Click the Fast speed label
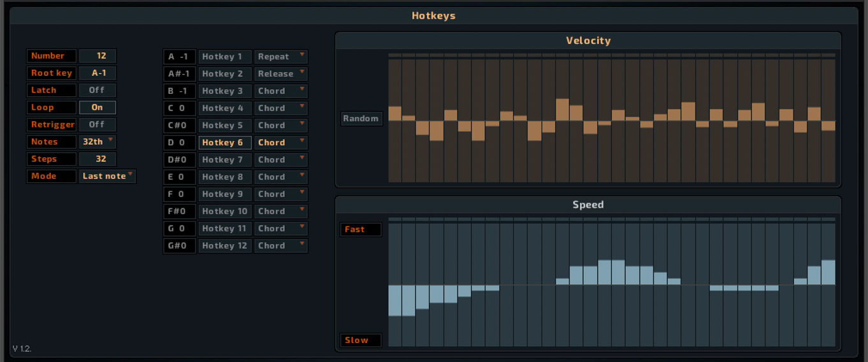868x362 pixels. pos(361,229)
